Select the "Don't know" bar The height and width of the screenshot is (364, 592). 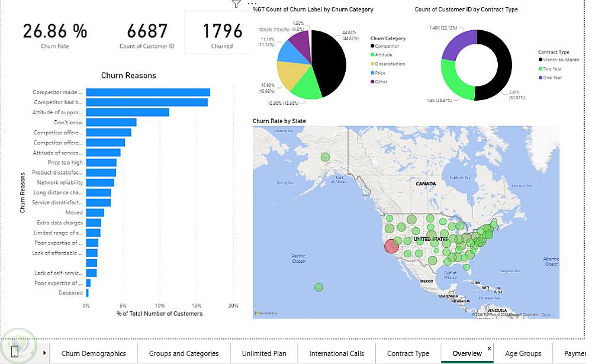[111, 123]
